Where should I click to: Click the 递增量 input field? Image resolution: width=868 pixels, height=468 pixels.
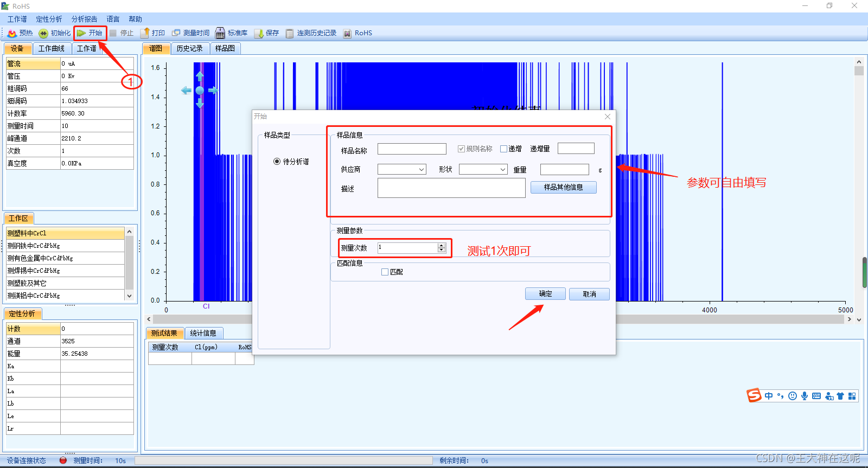[x=576, y=149]
